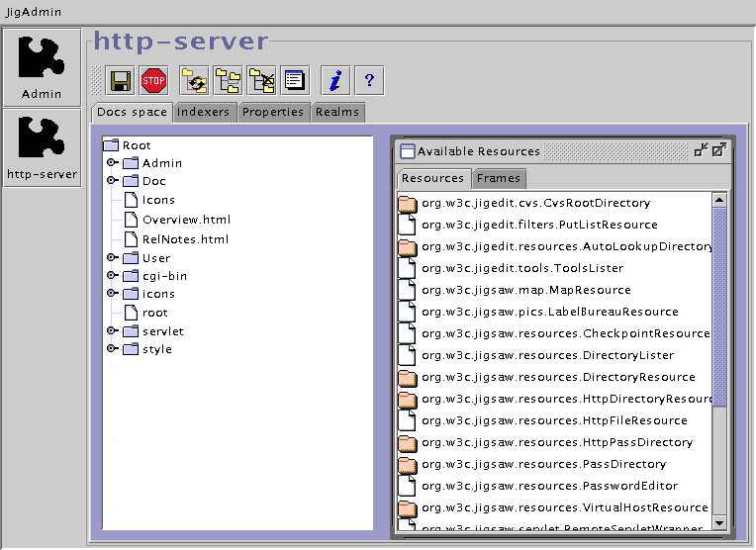Expand the cgi-bin folder node
The height and width of the screenshot is (550, 756).
[112, 276]
